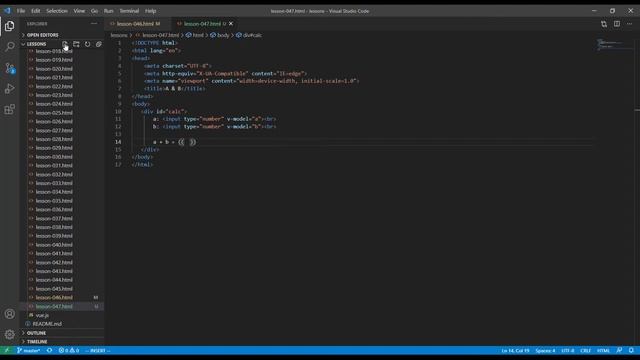Open the Edit menu
The width and height of the screenshot is (640, 360).
pos(36,11)
